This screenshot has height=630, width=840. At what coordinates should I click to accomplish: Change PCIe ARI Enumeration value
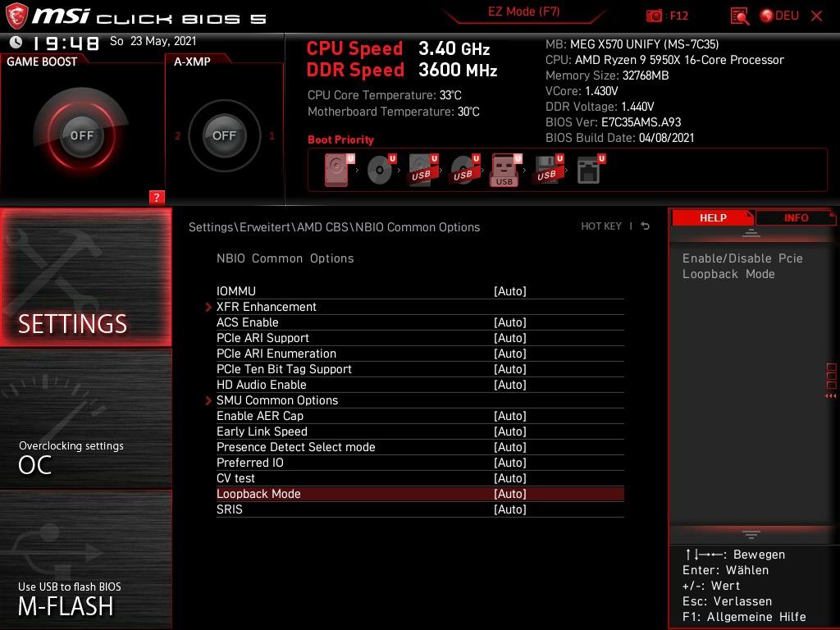click(x=510, y=353)
